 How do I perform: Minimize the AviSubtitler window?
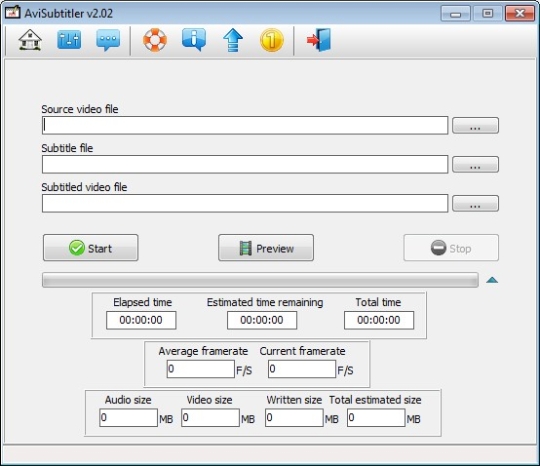click(455, 14)
